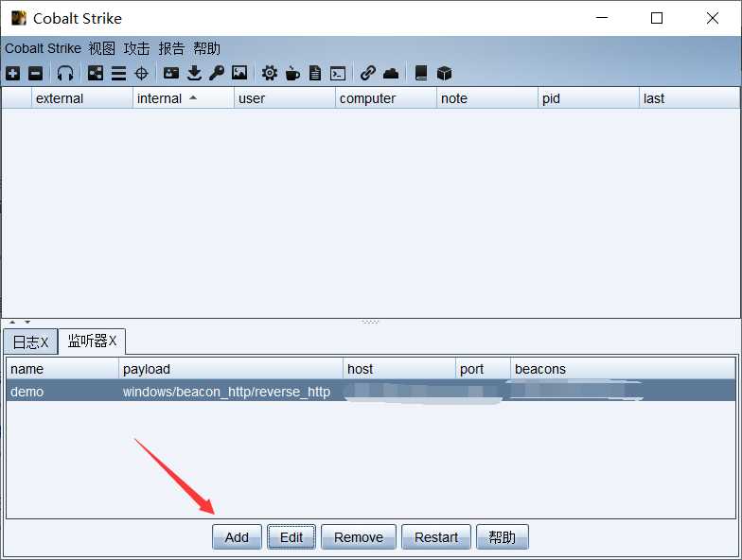Click the minus disconnect icon
This screenshot has height=560, width=742.
(x=36, y=74)
